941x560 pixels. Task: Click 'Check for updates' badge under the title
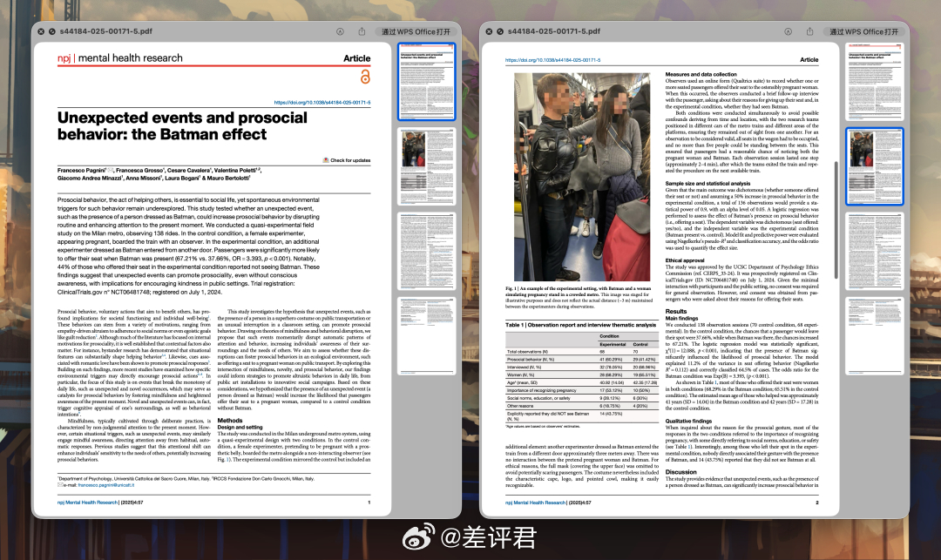[x=346, y=160]
